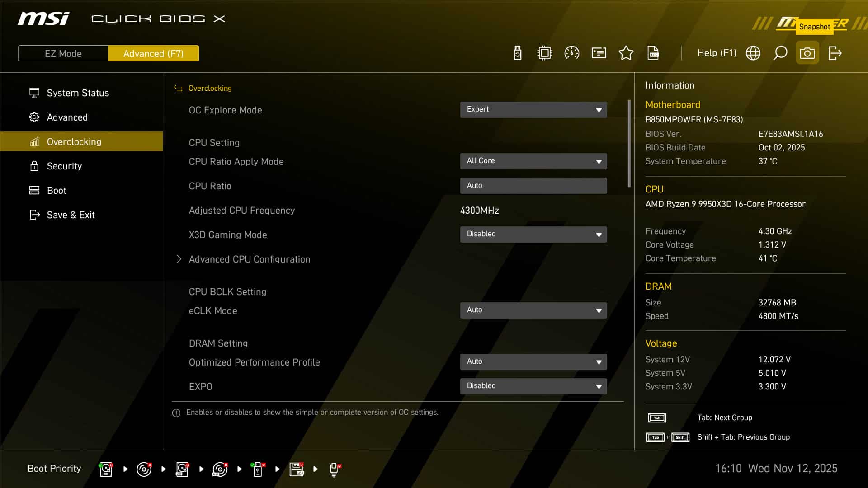Open the language globe icon
Image resolution: width=868 pixels, height=488 pixels.
click(753, 53)
